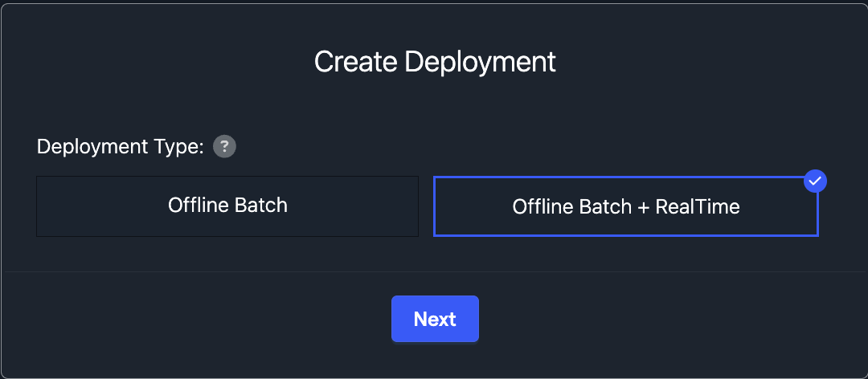Click the selected-state check indicator icon
Viewport: 868px width, 379px height.
[x=815, y=181]
